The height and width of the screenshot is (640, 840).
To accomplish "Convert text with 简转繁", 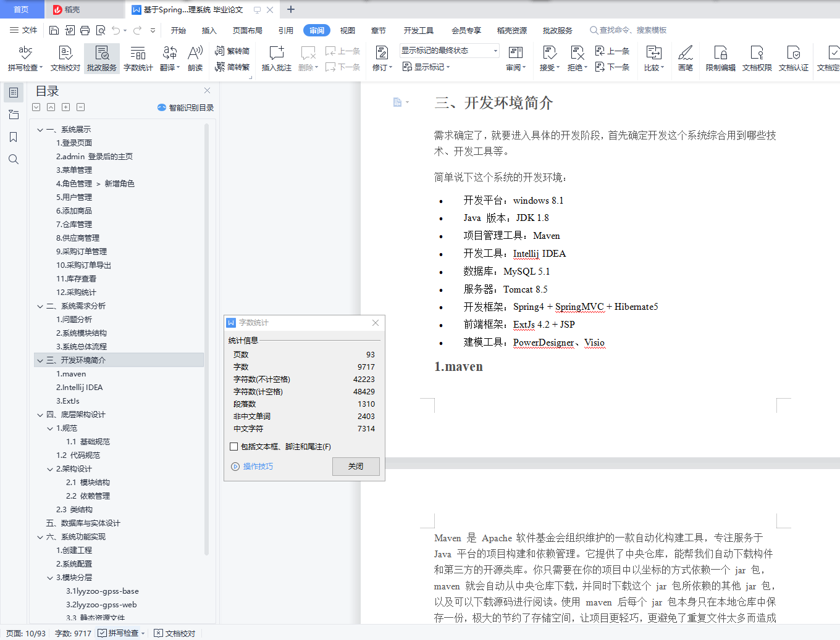I will click(232, 67).
